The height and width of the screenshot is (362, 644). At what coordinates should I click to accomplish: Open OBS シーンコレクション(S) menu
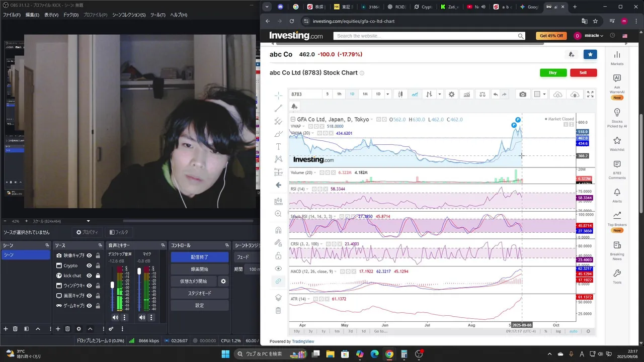pyautogui.click(x=129, y=15)
